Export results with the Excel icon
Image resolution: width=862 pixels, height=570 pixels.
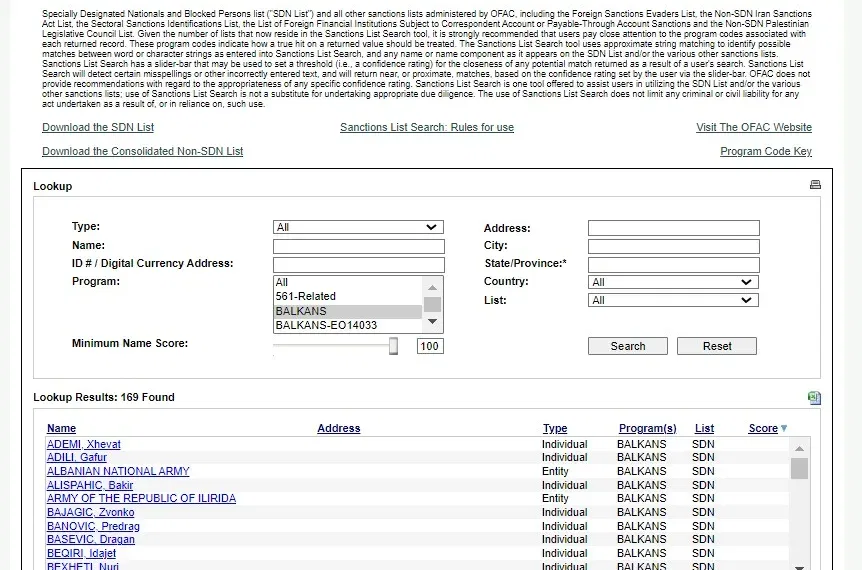pyautogui.click(x=814, y=398)
